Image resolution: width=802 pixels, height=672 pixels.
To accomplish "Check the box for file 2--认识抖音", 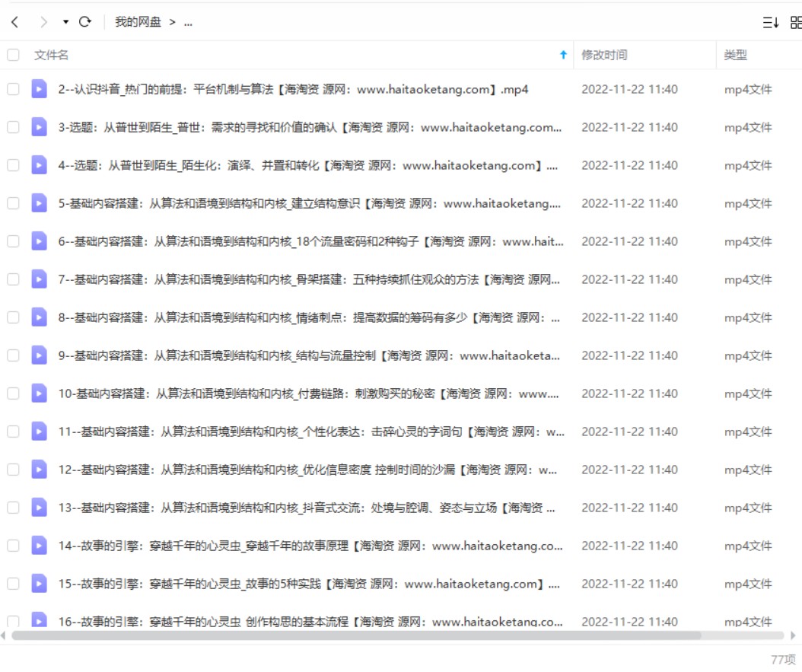I will (13, 89).
